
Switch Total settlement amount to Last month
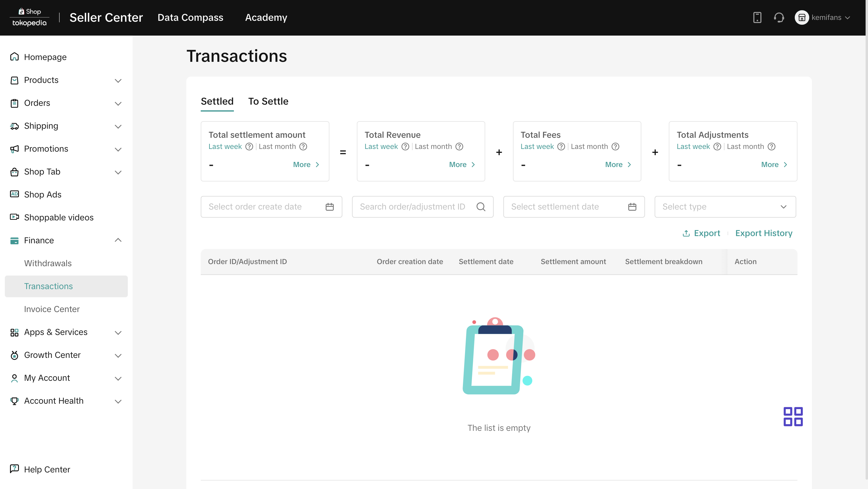(277, 147)
